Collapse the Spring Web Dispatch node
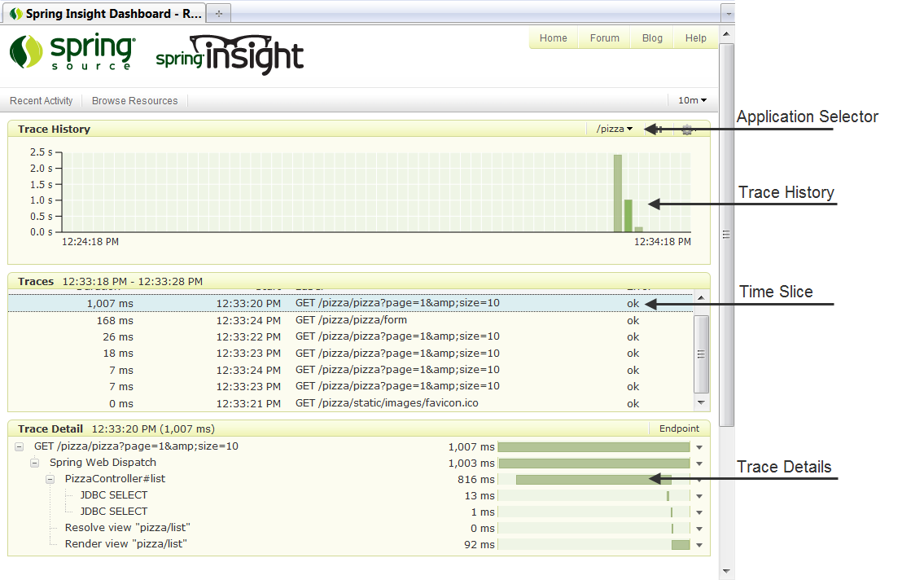 pos(34,463)
